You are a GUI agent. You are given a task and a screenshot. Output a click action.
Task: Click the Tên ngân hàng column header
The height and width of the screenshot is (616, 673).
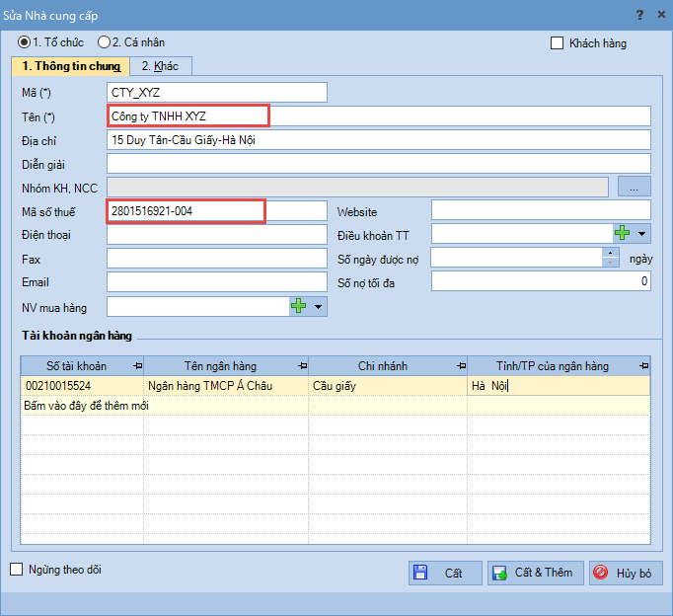click(x=226, y=366)
